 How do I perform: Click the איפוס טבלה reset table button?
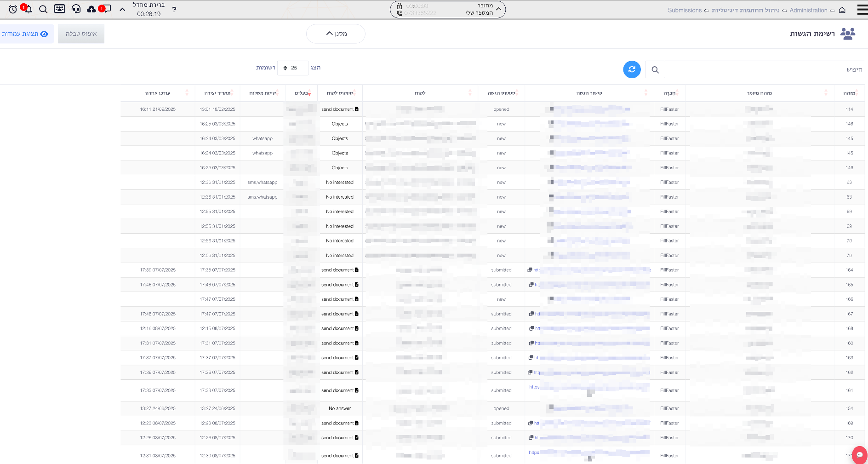click(x=81, y=34)
